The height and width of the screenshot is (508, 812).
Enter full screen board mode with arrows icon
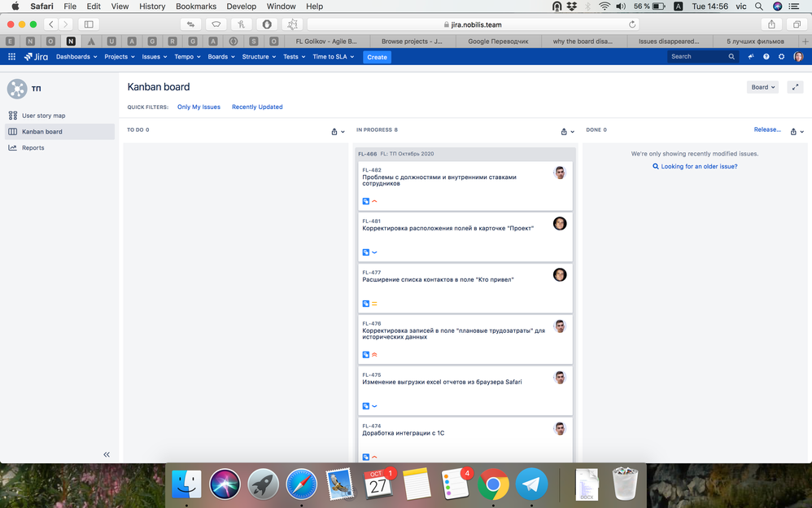coord(795,87)
